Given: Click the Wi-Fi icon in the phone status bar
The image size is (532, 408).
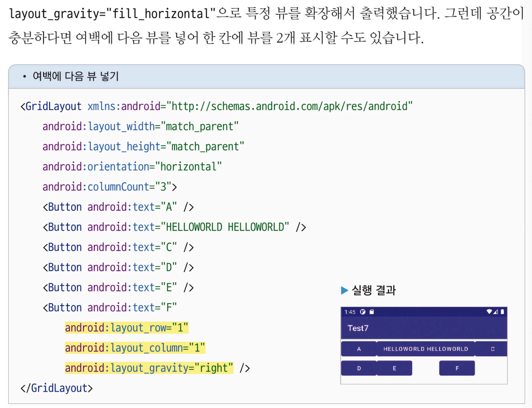Looking at the screenshot, I should [x=489, y=312].
